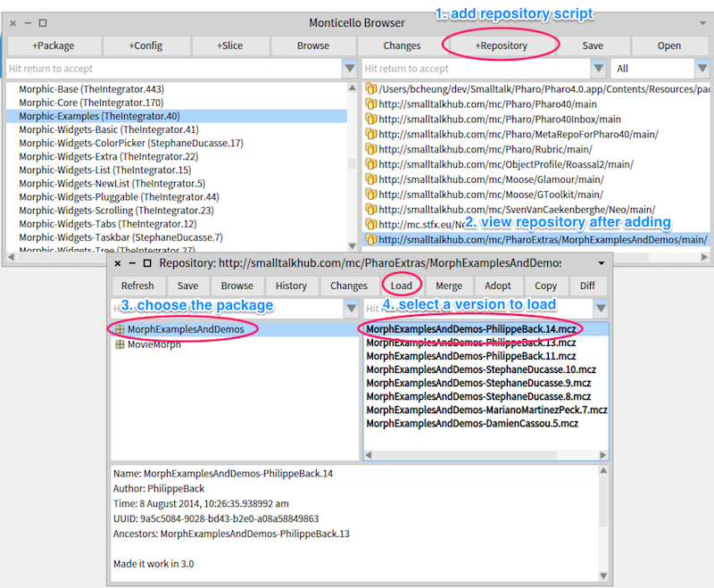The width and height of the screenshot is (714, 588).
Task: Expand the version search dropdown in Repository window
Action: (x=601, y=308)
